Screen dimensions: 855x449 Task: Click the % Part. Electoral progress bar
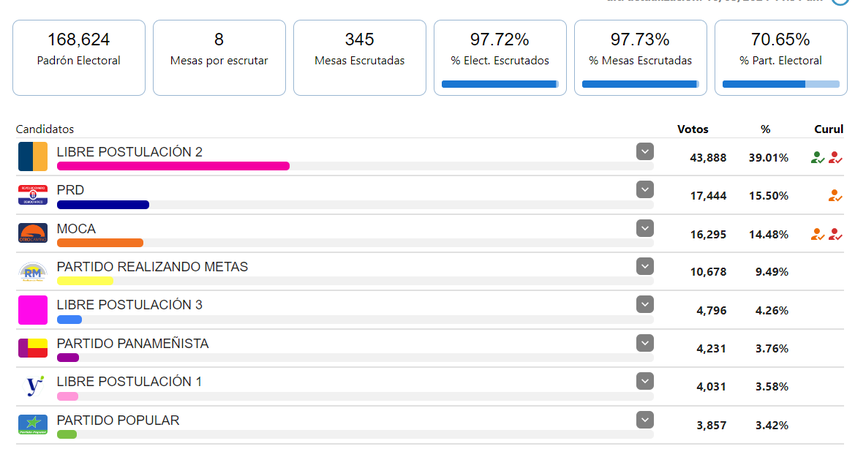[x=780, y=84]
